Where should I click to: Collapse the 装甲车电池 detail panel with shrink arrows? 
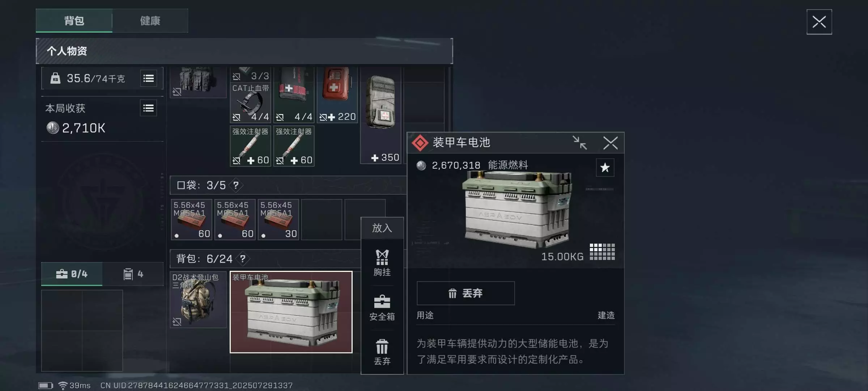point(580,143)
